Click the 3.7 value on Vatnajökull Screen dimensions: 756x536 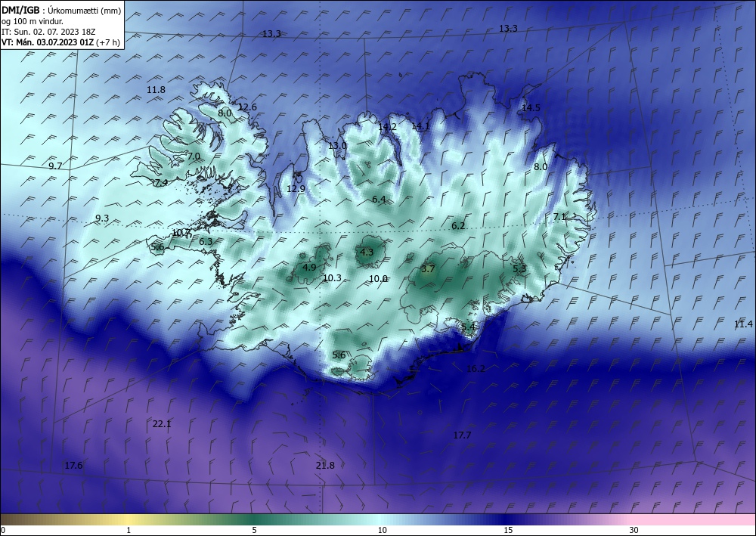click(x=428, y=269)
